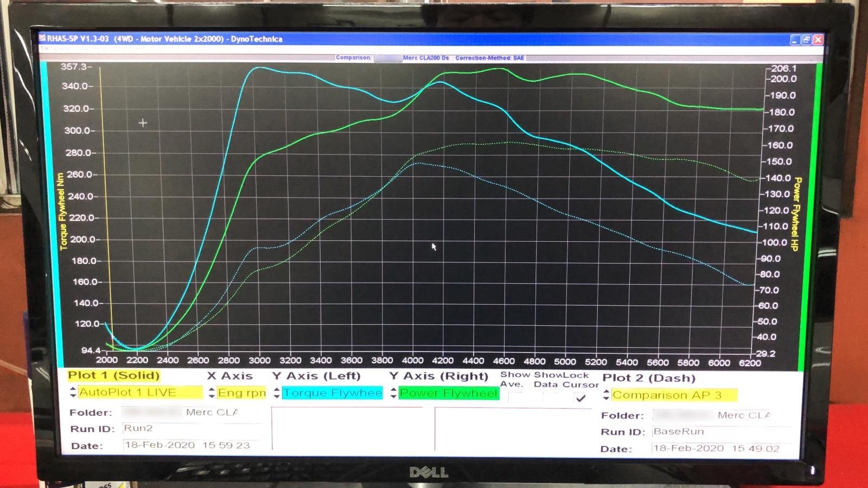Click the 'Comparison:' header label
868x488 pixels.
point(354,57)
